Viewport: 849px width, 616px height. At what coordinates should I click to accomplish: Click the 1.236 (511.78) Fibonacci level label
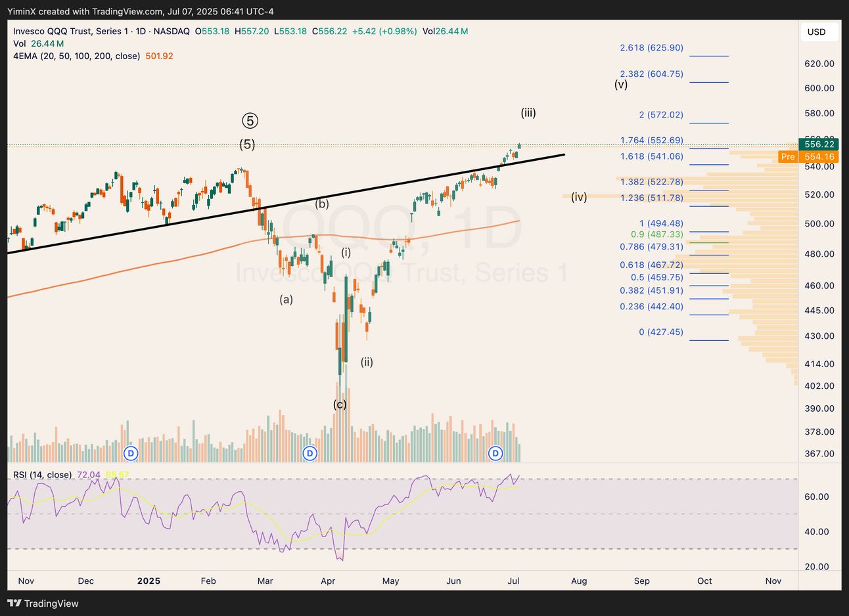651,198
